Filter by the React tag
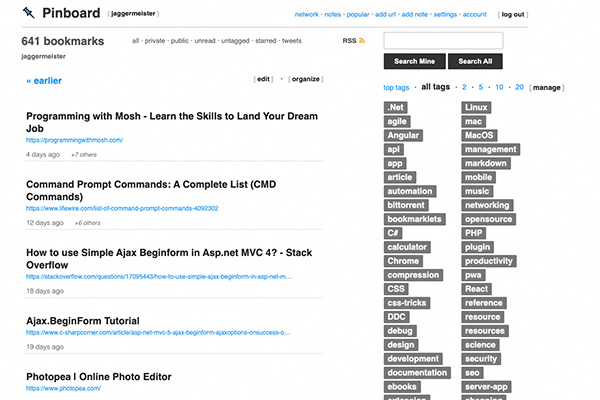Screen dimensions: 600x400 click(x=476, y=289)
